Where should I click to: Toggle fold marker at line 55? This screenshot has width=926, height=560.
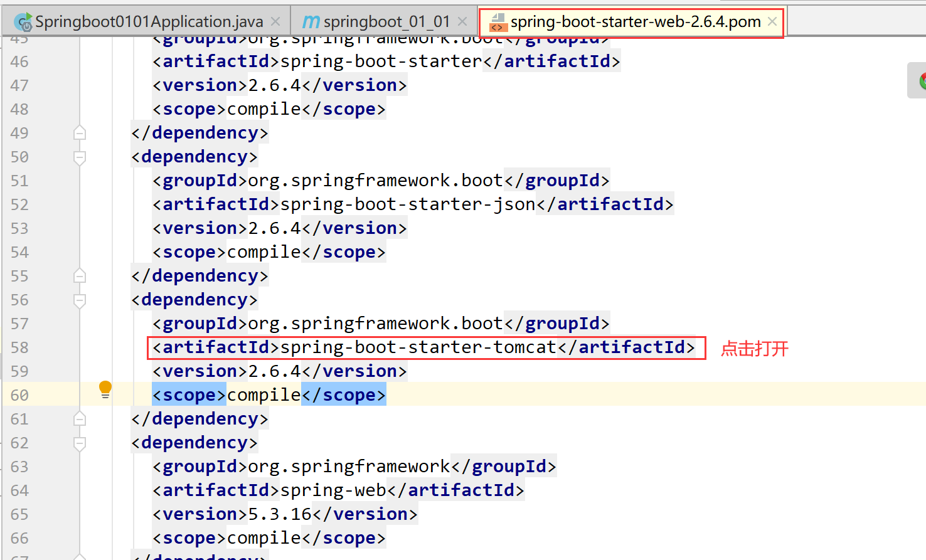point(80,276)
